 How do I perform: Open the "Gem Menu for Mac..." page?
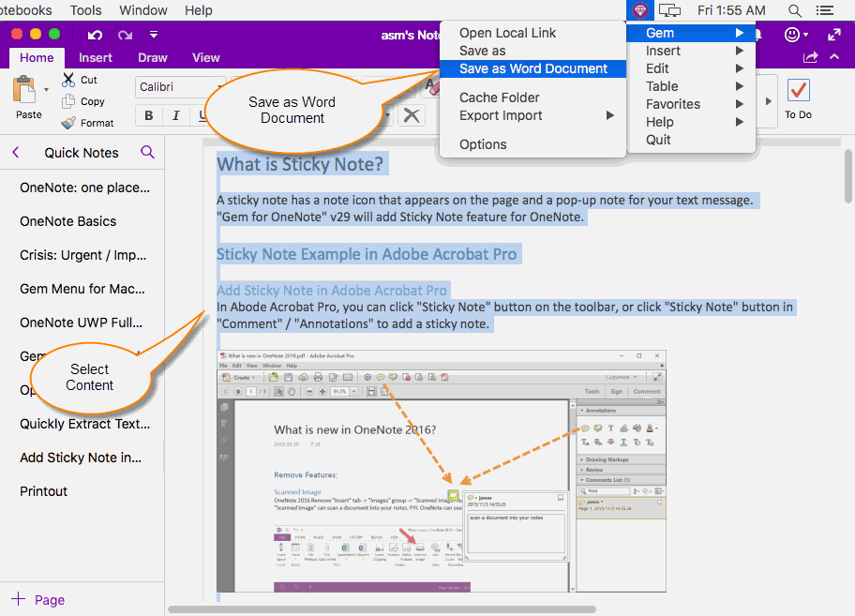(82, 289)
